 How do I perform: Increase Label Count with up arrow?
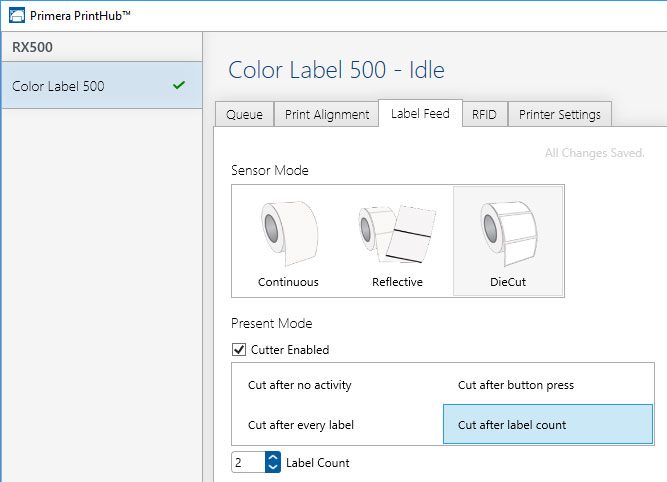click(273, 458)
